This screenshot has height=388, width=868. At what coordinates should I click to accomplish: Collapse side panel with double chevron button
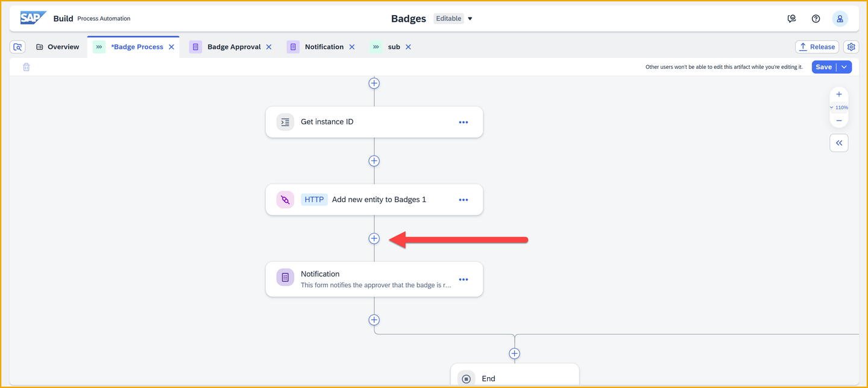click(839, 143)
